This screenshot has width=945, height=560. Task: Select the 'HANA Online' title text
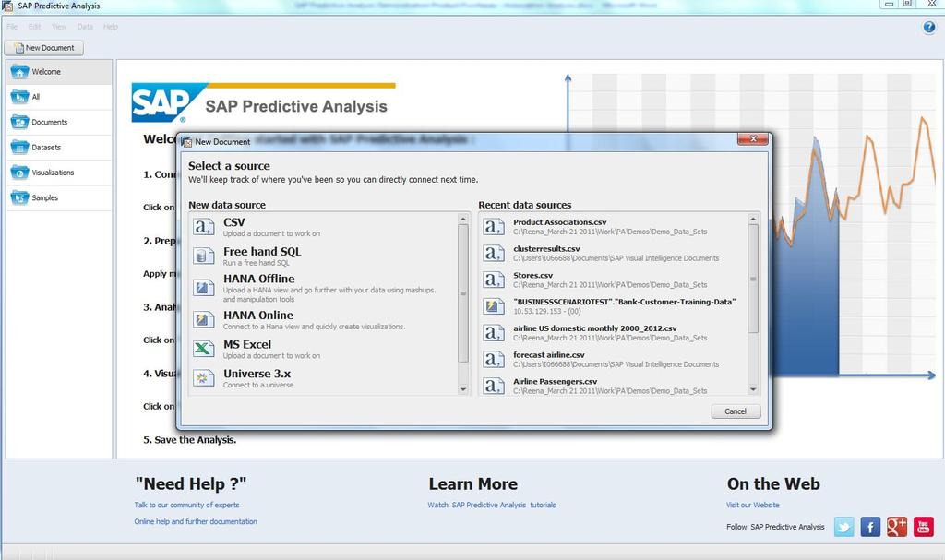click(x=258, y=316)
